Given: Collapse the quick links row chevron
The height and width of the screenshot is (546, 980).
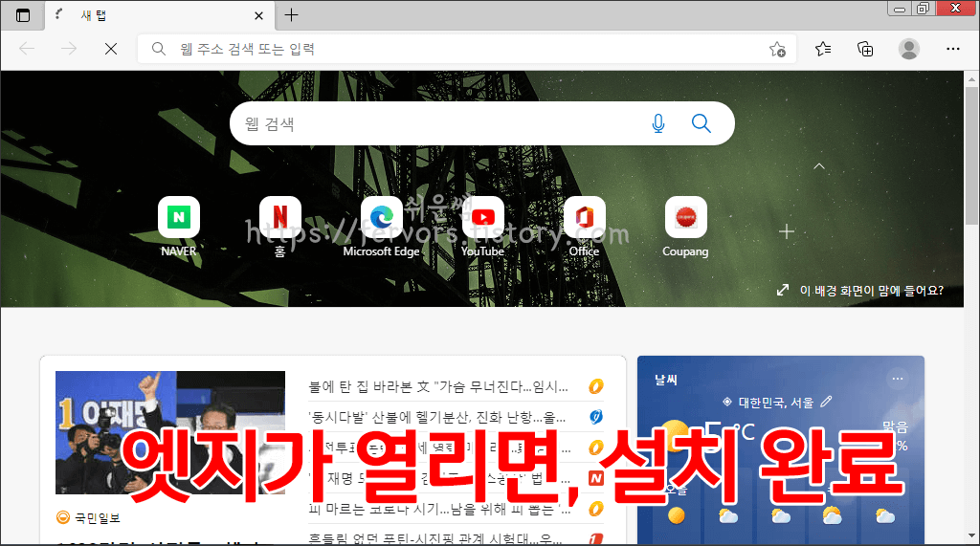Looking at the screenshot, I should 819,166.
